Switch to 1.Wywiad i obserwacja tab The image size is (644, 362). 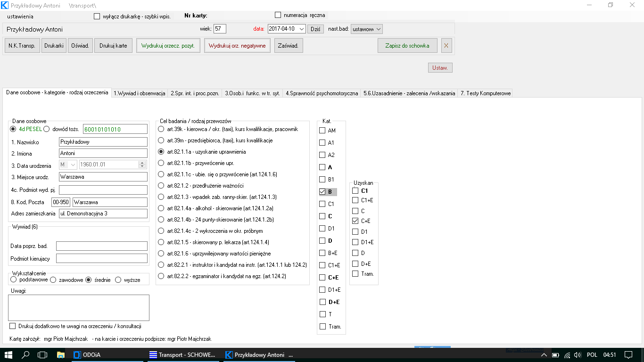[139, 93]
